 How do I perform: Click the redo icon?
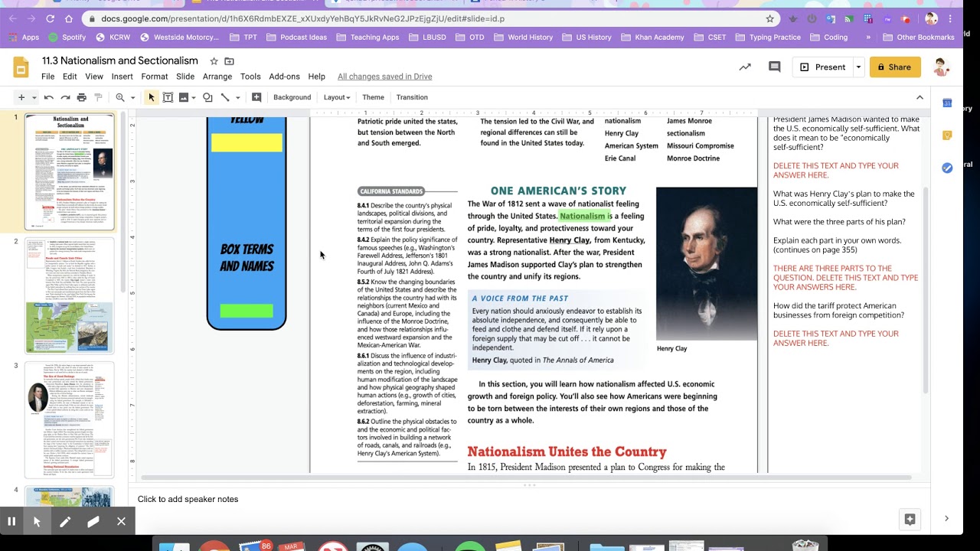[66, 97]
